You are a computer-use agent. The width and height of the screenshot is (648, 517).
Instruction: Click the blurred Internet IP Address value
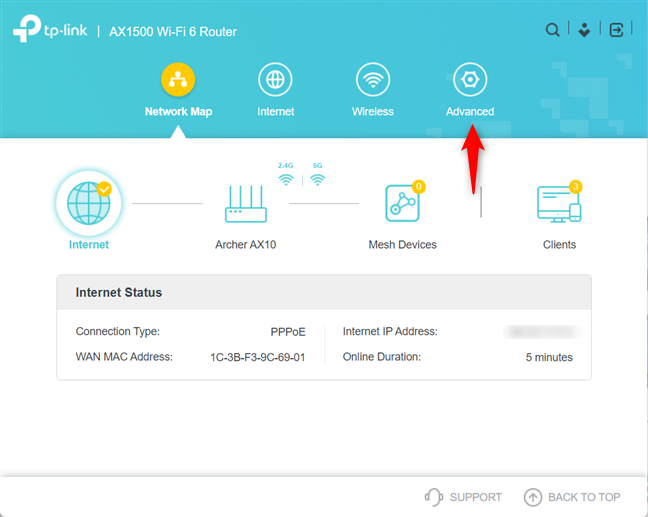(x=543, y=332)
